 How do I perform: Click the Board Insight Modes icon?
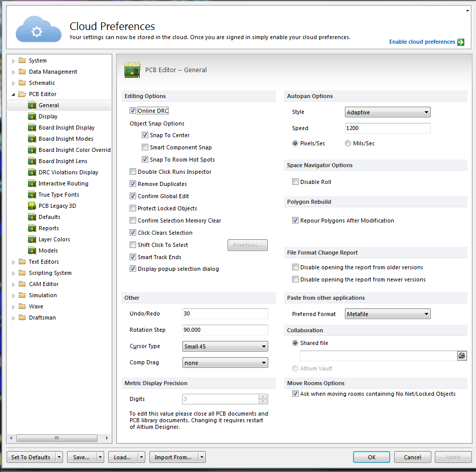point(32,139)
